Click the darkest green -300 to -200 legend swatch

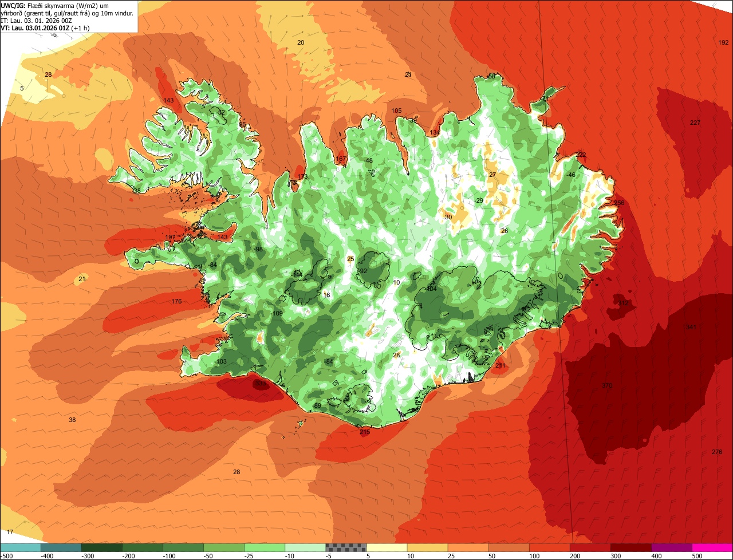click(102, 547)
